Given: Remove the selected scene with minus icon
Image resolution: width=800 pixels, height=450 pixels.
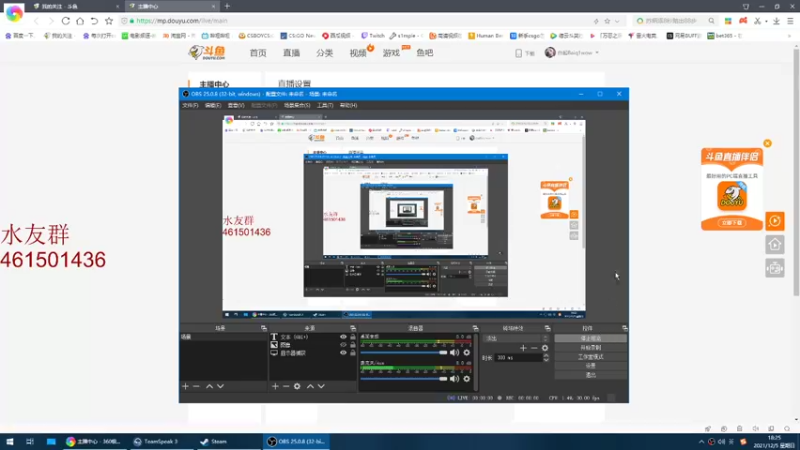Looking at the screenshot, I should pos(196,386).
